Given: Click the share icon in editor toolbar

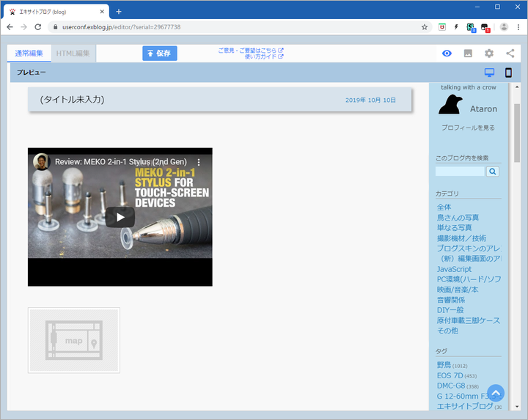Looking at the screenshot, I should coord(510,54).
